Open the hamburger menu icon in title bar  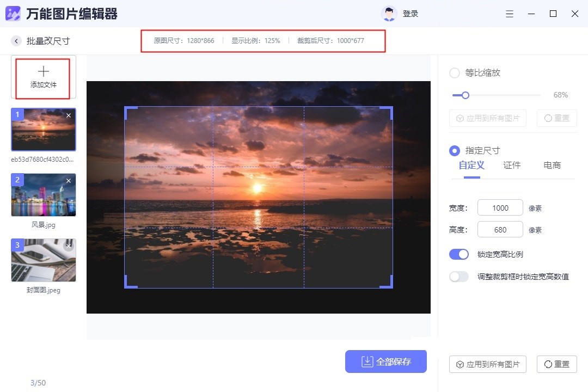tap(510, 14)
